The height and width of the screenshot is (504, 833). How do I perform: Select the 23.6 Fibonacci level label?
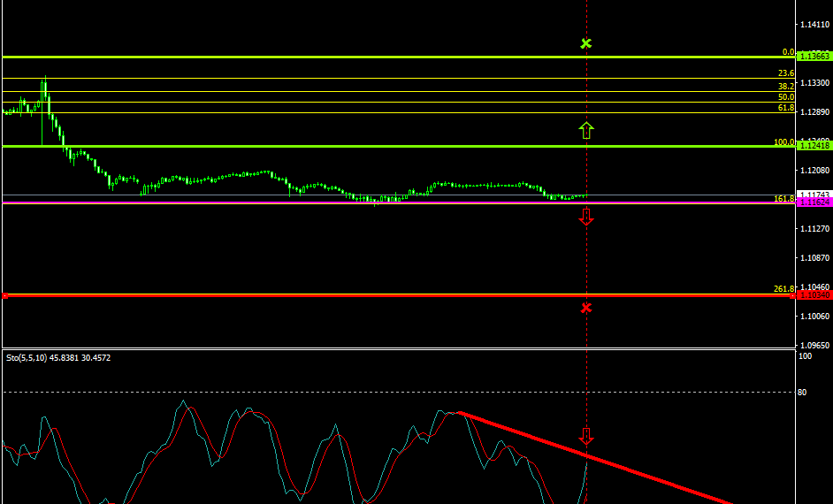785,73
